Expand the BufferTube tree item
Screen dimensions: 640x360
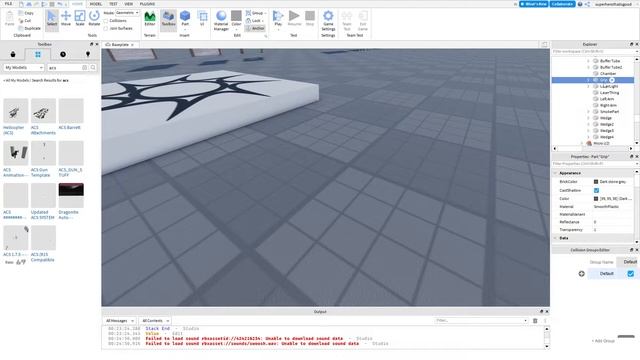(588, 61)
